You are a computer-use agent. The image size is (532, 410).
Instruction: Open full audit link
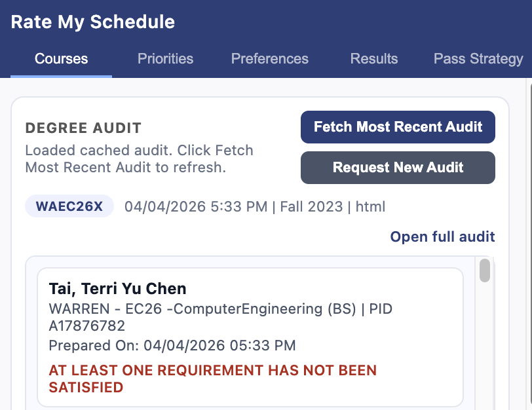442,236
